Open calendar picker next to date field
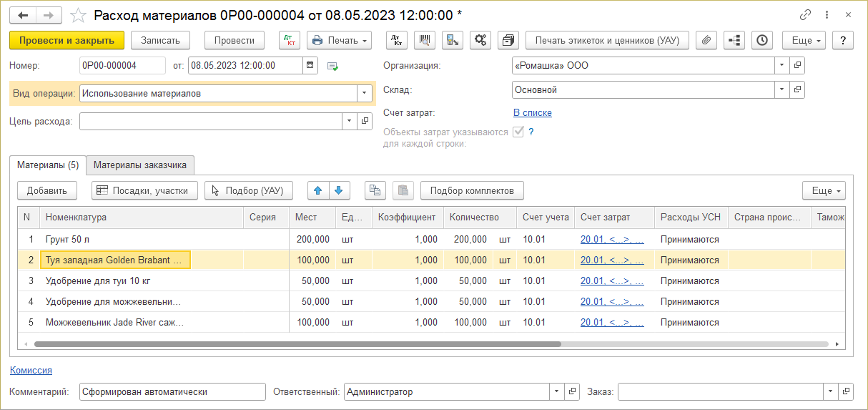This screenshot has height=410, width=868. [x=310, y=66]
